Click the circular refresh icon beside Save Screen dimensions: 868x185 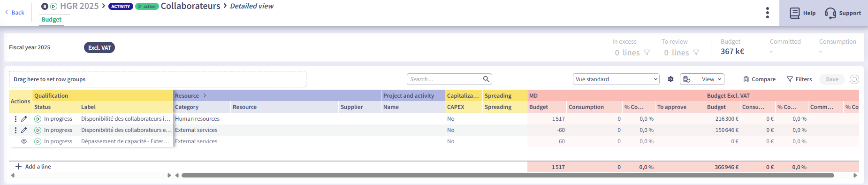tap(854, 79)
